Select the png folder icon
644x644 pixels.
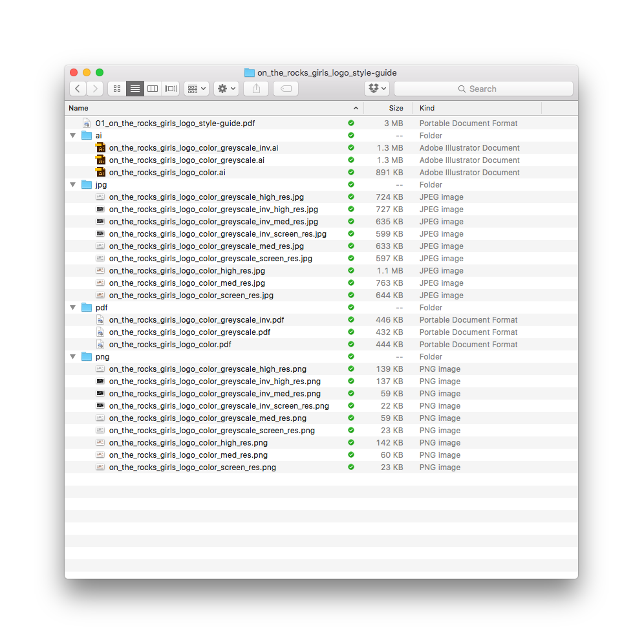[87, 357]
